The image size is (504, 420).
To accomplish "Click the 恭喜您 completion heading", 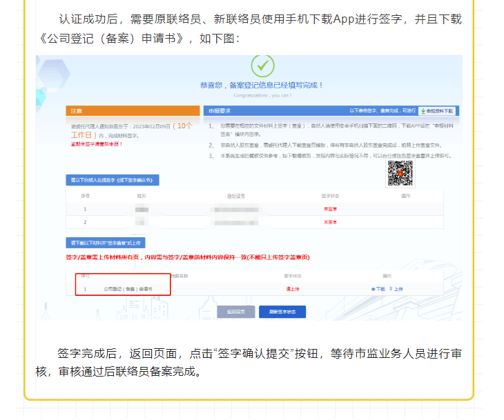I will pyautogui.click(x=261, y=86).
